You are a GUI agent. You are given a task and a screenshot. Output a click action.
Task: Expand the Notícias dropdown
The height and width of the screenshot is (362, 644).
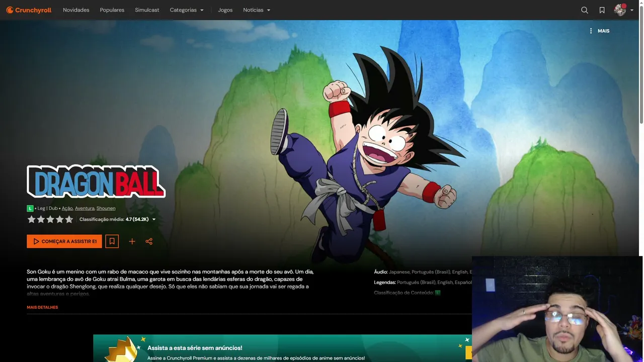pos(257,10)
